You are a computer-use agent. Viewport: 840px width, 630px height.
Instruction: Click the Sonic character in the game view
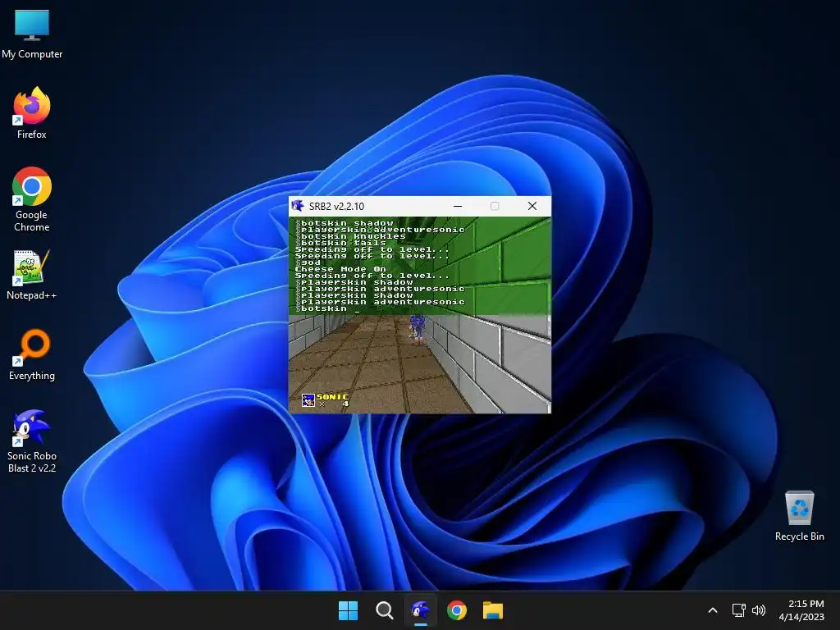tap(418, 329)
